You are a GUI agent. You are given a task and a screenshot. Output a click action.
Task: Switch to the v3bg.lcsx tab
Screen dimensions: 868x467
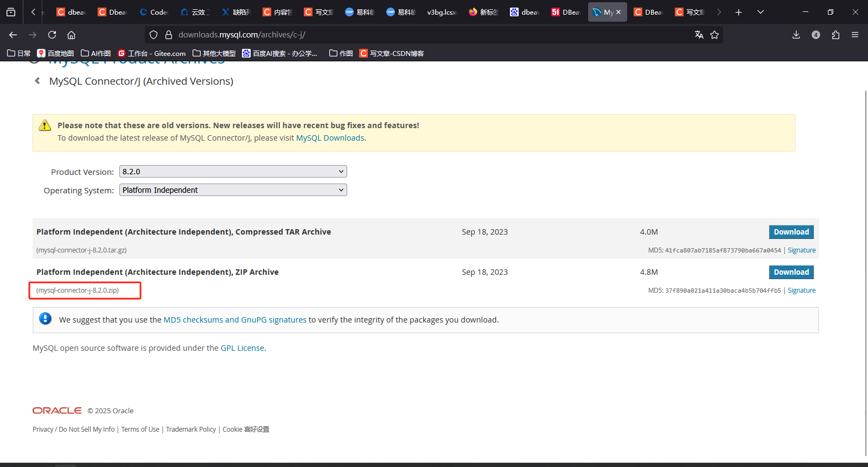(442, 12)
